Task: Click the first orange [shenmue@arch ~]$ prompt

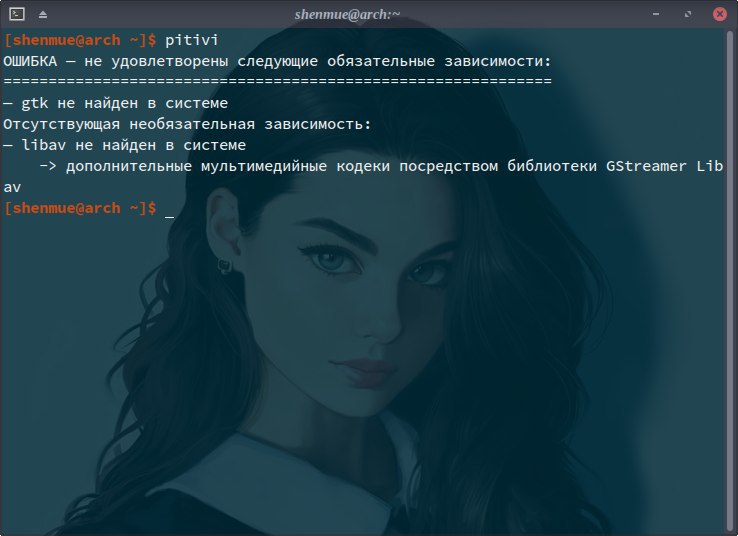Action: point(80,40)
